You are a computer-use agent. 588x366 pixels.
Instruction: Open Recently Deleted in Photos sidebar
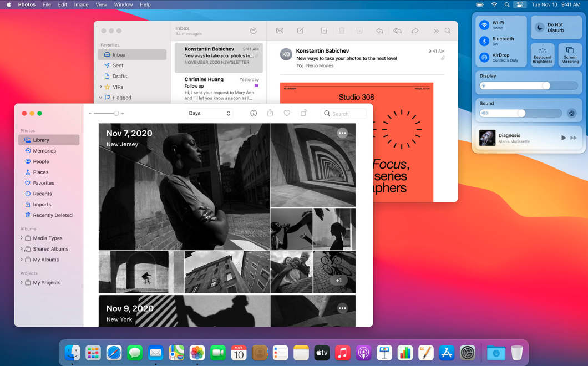coord(49,215)
